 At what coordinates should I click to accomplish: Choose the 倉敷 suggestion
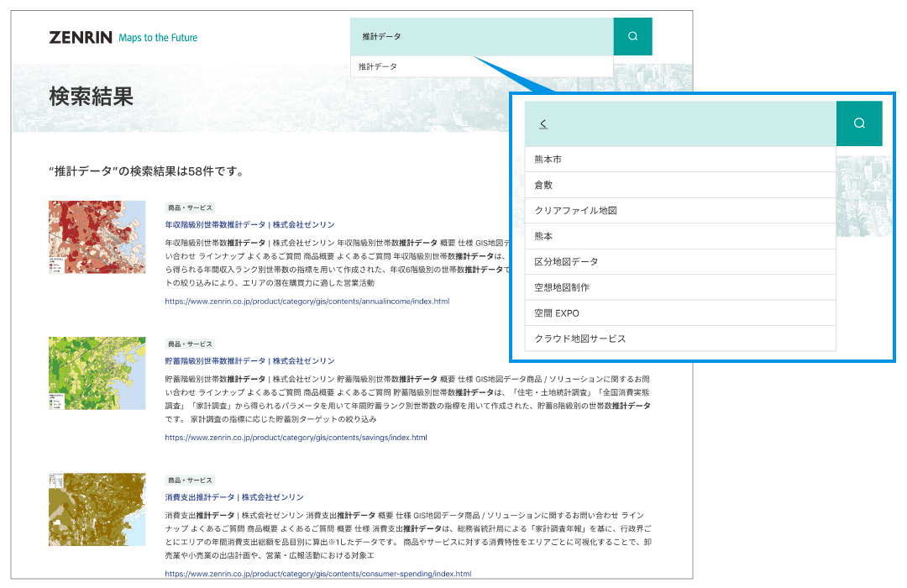(680, 185)
